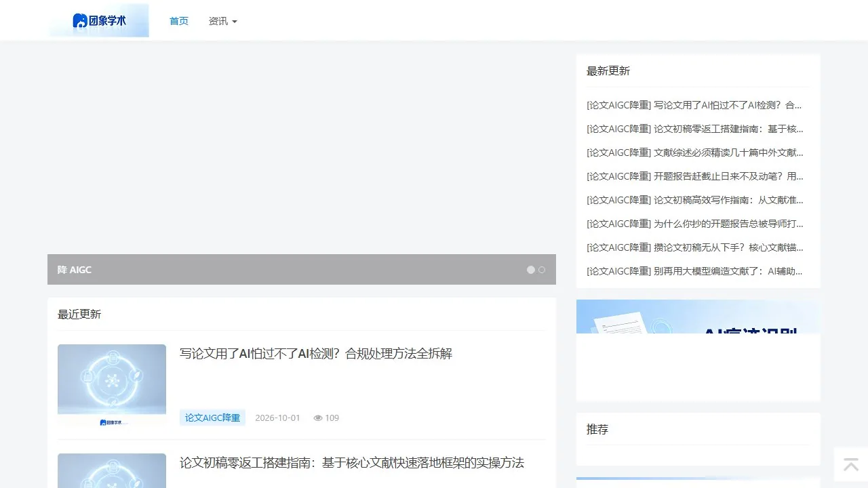
Task: Click the view count eye icon showing 109
Action: 317,418
